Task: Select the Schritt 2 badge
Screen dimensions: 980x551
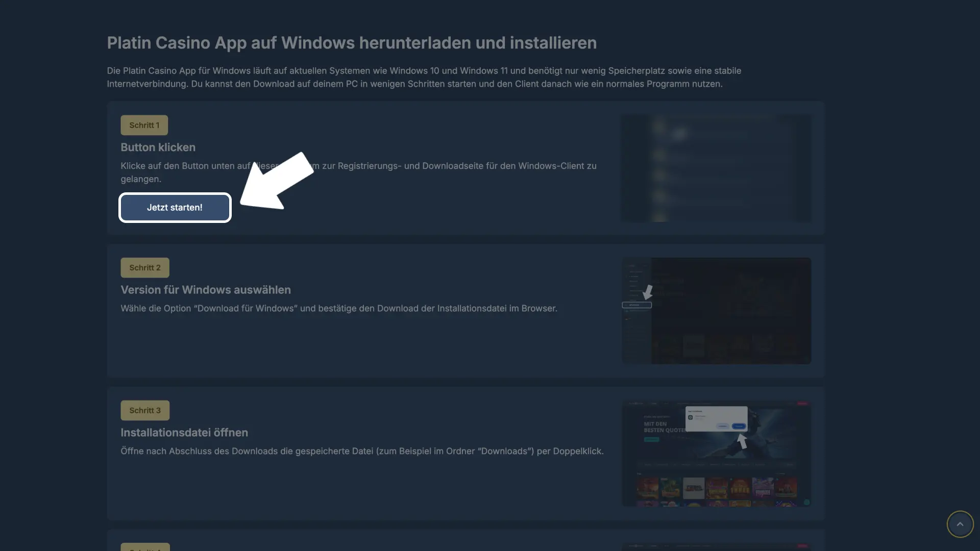Action: (x=144, y=267)
